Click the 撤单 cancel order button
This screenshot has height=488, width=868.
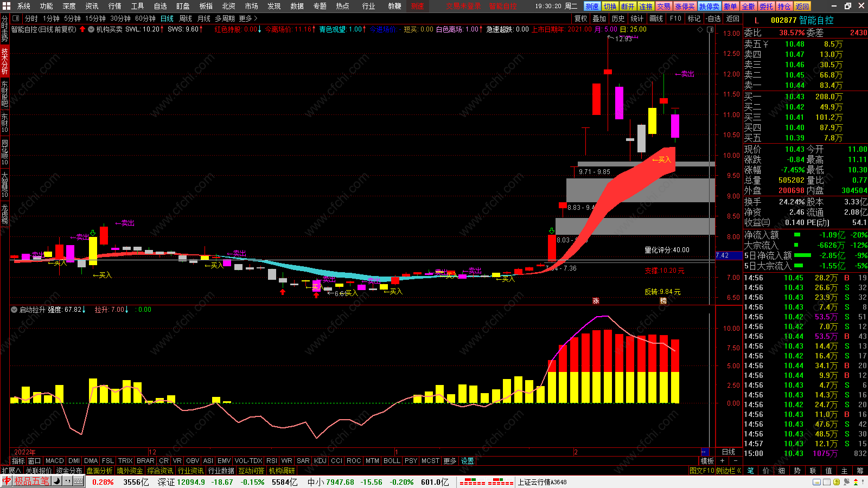730,7
